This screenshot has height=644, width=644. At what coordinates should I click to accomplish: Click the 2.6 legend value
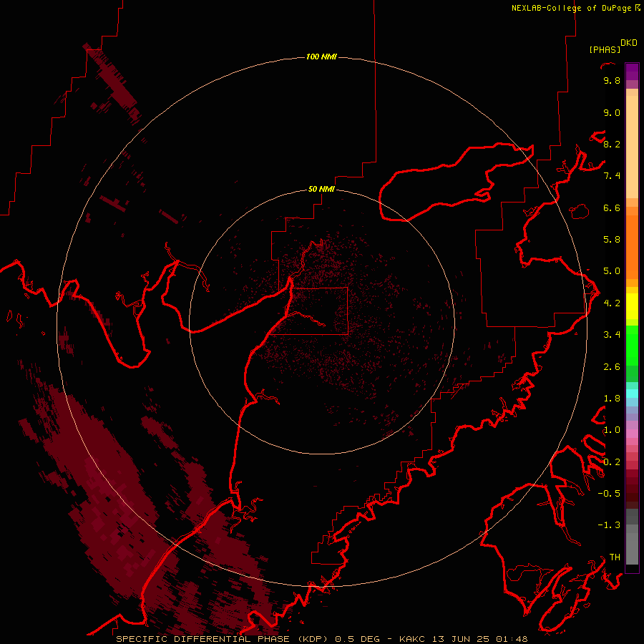click(x=612, y=367)
